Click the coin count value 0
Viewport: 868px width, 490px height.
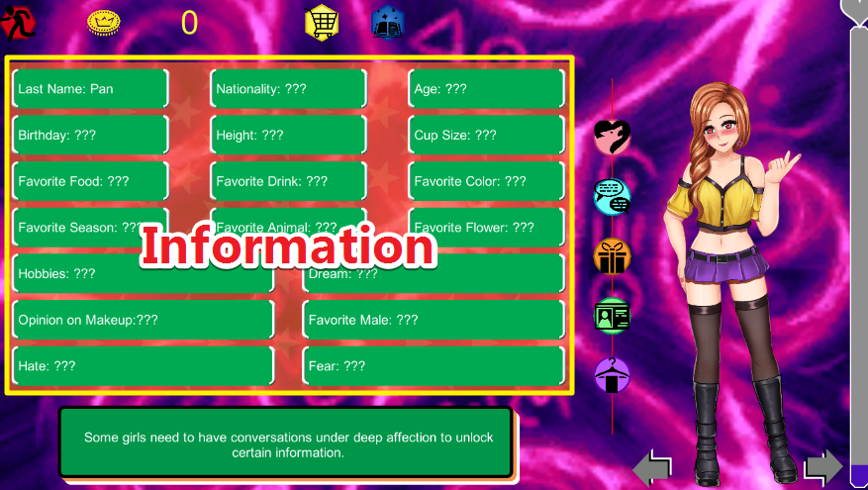click(x=189, y=23)
